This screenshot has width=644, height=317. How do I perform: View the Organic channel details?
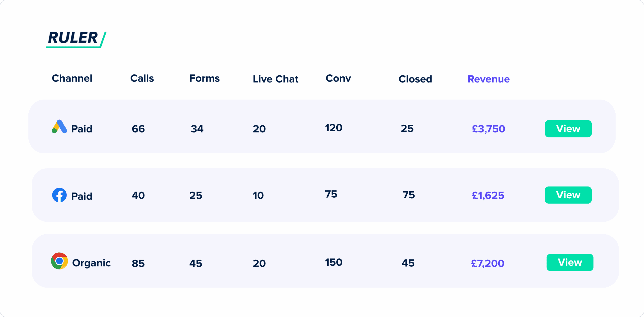pyautogui.click(x=570, y=262)
